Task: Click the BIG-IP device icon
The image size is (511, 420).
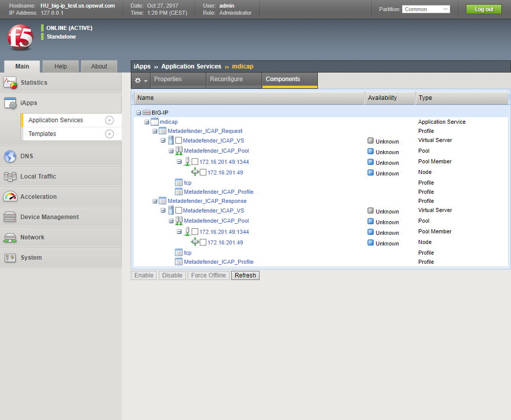Action: [147, 113]
